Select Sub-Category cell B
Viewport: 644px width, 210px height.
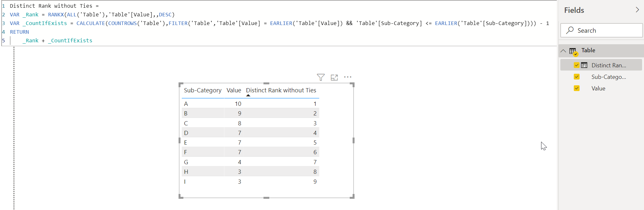[x=186, y=113]
